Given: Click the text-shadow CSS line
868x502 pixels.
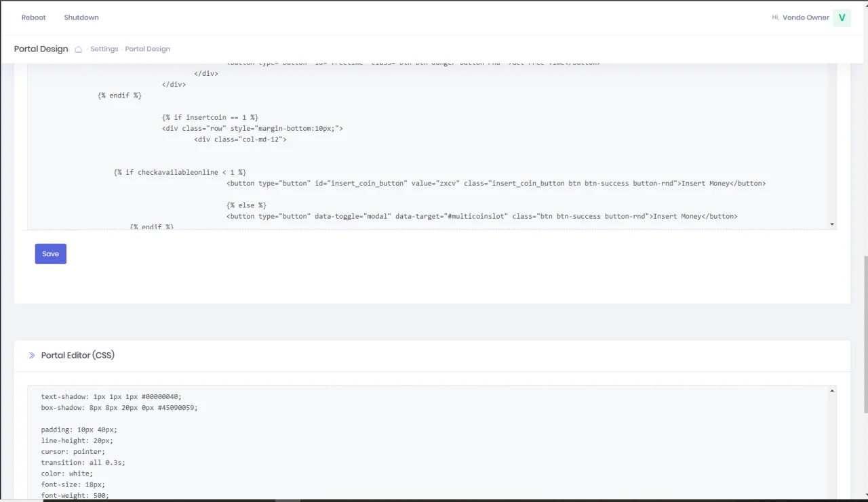Looking at the screenshot, I should click(111, 397).
